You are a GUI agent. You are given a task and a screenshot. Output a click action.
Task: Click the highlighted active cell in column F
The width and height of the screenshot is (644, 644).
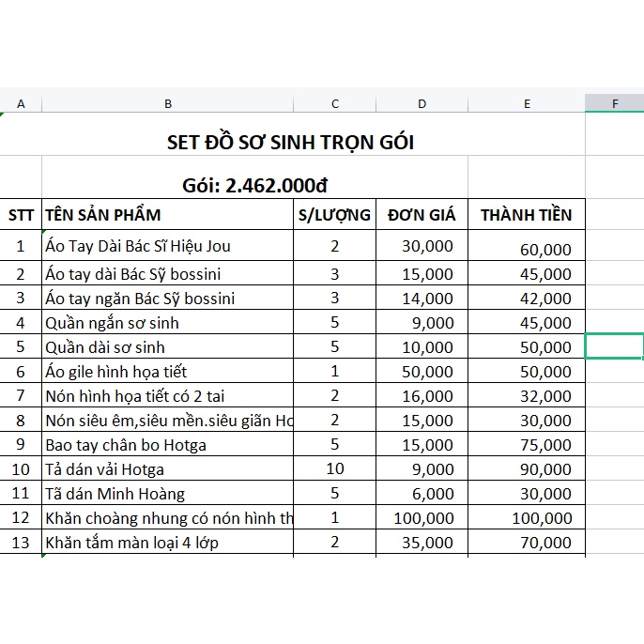(614, 345)
